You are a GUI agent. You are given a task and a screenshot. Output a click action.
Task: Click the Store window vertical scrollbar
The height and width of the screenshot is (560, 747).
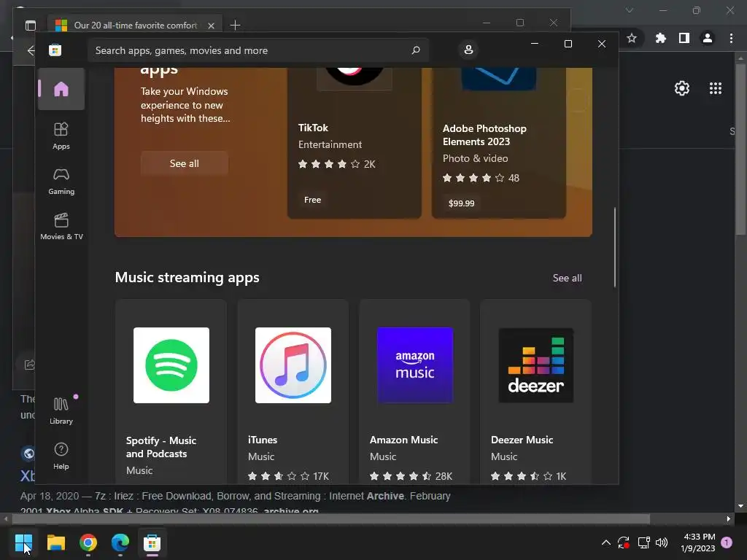(x=615, y=247)
